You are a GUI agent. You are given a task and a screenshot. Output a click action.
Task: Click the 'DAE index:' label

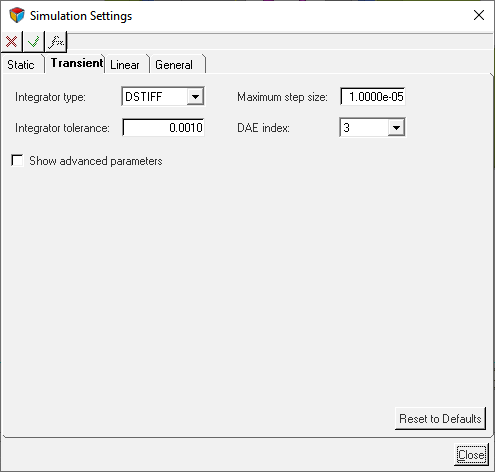point(263,128)
